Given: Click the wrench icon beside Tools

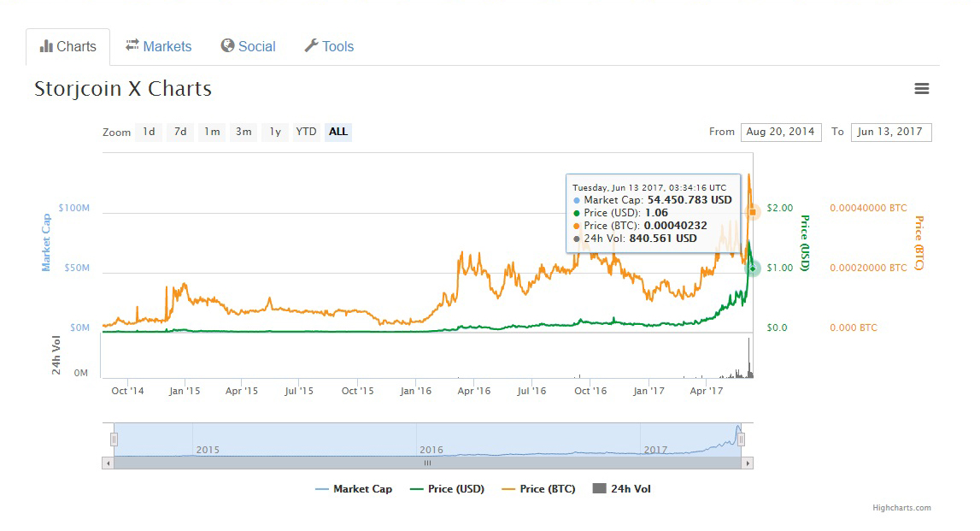Looking at the screenshot, I should point(311,45).
